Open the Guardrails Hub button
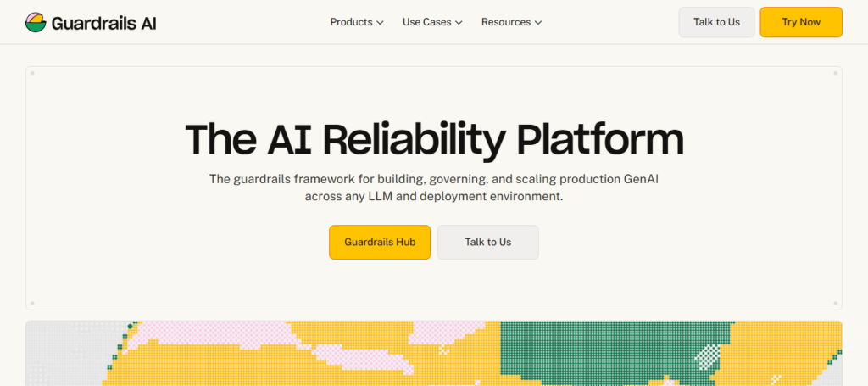Screen dimensions: 868x386 (380, 242)
